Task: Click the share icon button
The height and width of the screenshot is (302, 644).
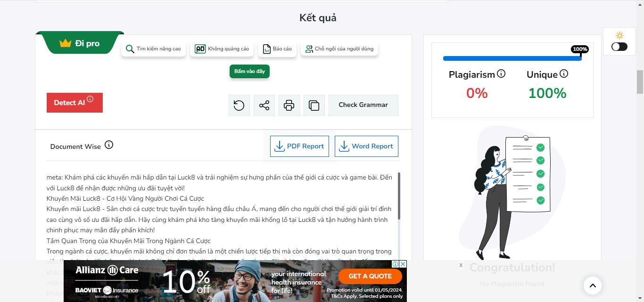Action: (264, 105)
